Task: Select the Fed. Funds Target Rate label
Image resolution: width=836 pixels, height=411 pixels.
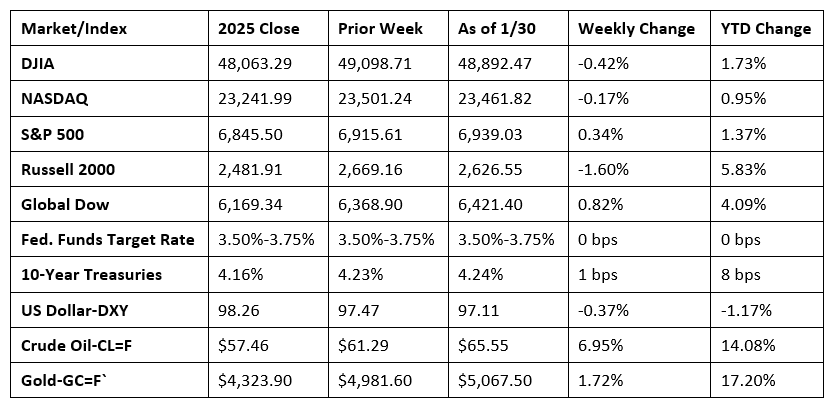Action: point(107,241)
